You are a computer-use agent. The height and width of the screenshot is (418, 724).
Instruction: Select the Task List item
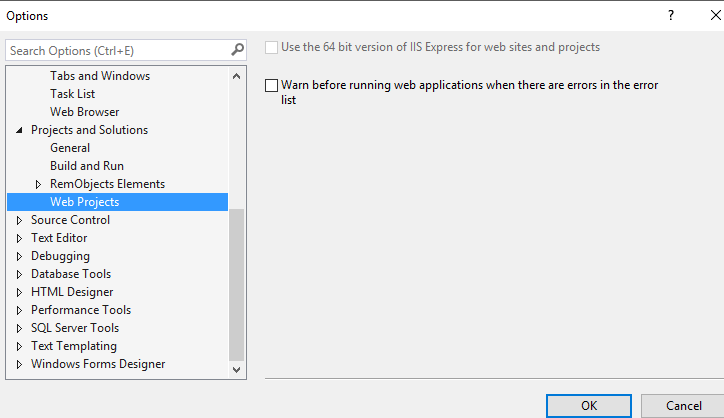pyautogui.click(x=72, y=94)
